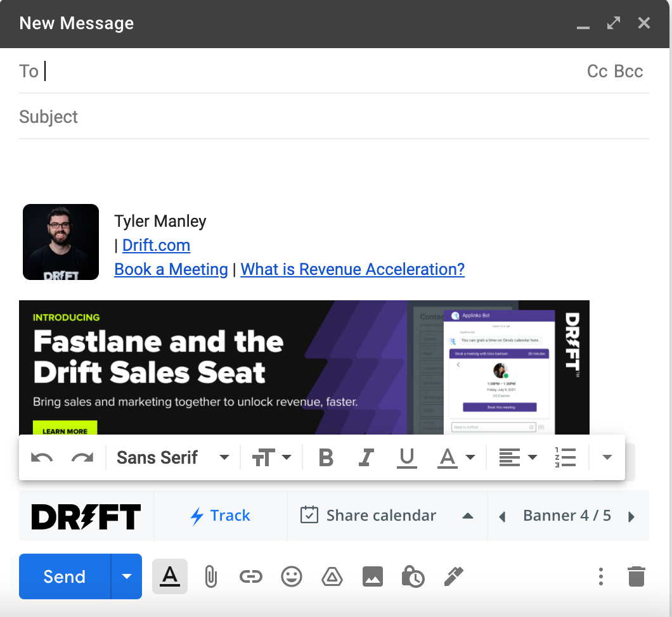Open the Drift.com link
Viewport: 672px width, 617px height.
pos(157,245)
